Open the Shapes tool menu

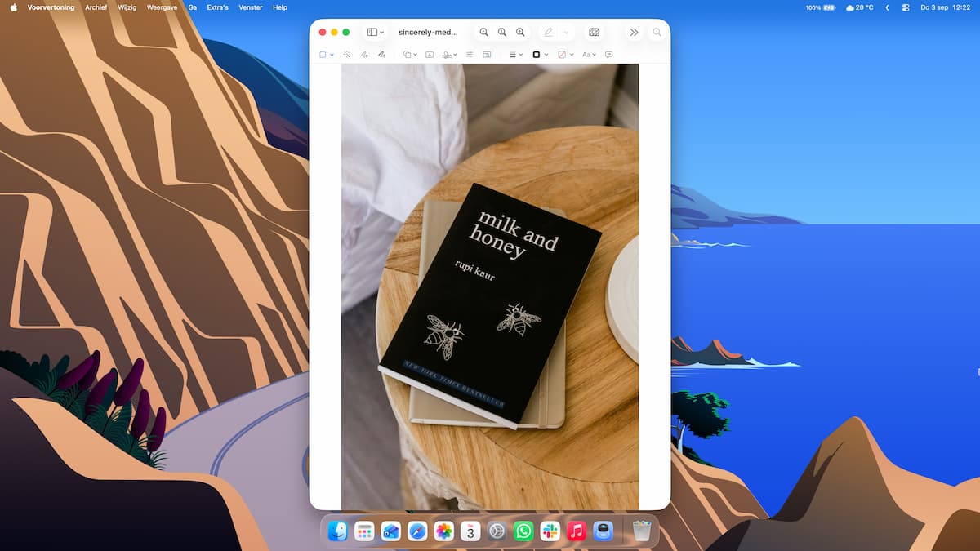point(410,55)
